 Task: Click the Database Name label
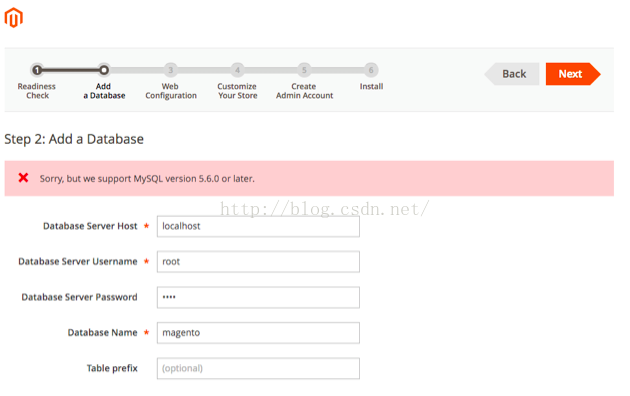coord(102,333)
